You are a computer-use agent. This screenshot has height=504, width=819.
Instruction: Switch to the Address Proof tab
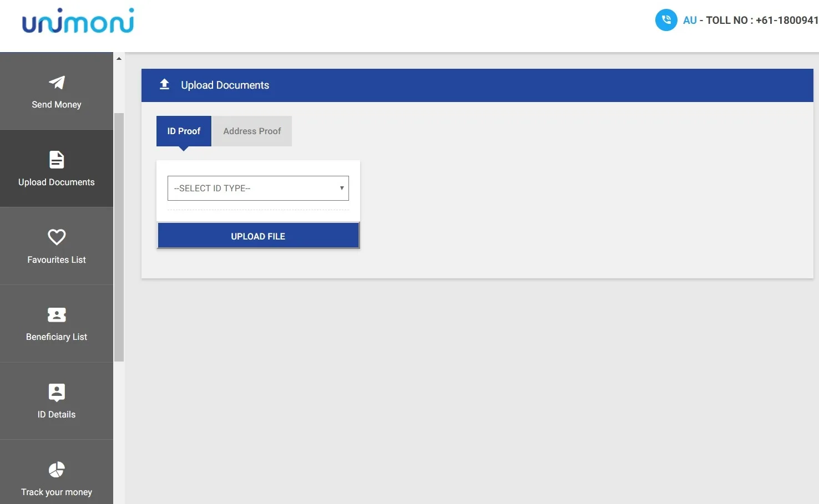(x=252, y=131)
